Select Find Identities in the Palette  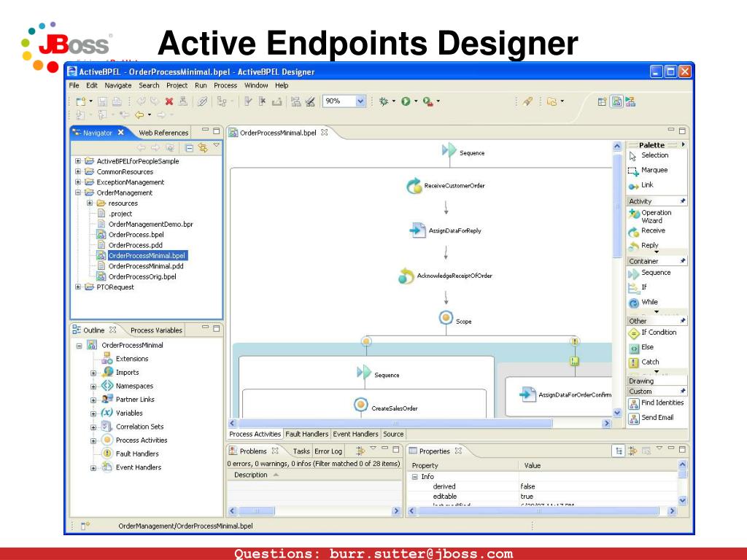point(656,403)
